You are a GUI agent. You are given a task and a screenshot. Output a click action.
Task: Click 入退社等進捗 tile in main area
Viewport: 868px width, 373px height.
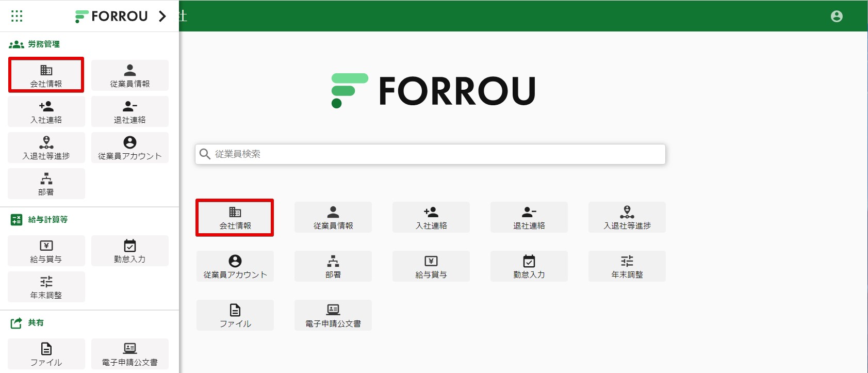tap(627, 217)
